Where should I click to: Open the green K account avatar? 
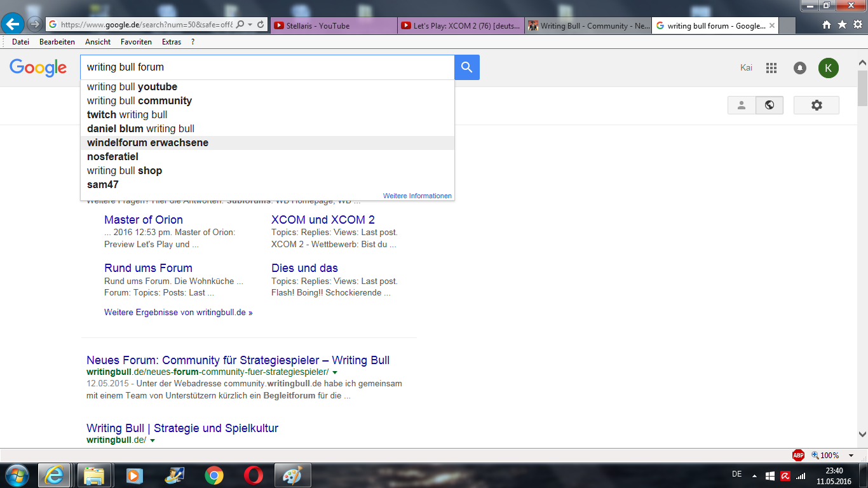click(x=828, y=68)
